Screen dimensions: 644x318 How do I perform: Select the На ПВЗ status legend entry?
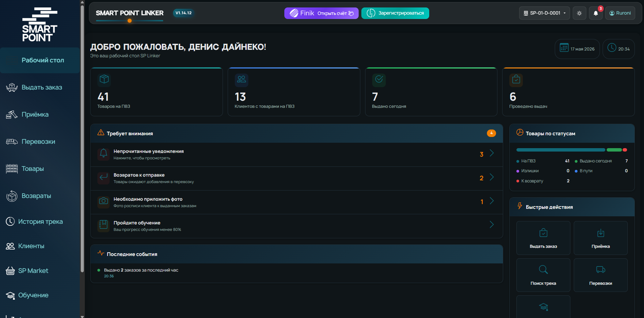[543, 161]
